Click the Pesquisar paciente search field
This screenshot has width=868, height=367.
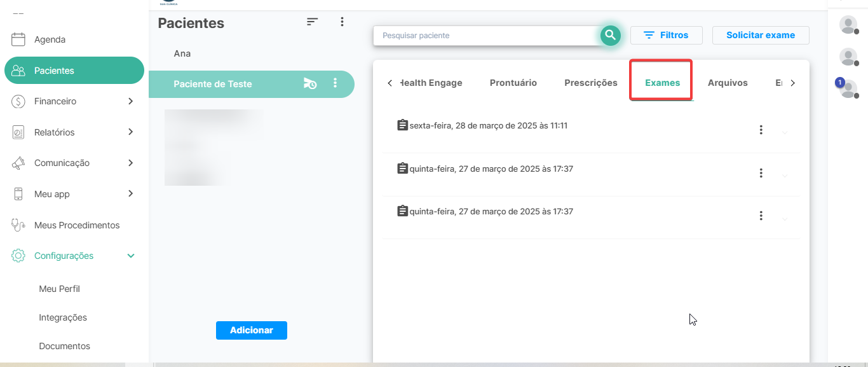(486, 36)
